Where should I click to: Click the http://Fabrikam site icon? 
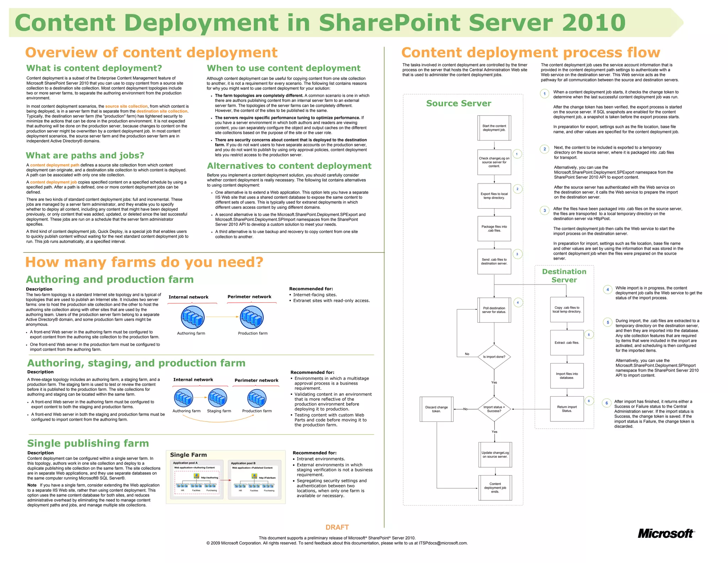tap(254, 476)
